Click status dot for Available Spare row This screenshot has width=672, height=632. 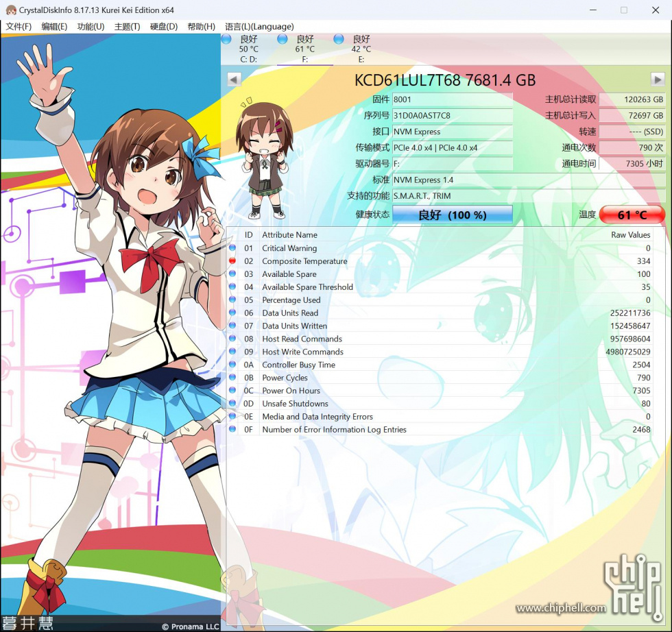click(232, 274)
